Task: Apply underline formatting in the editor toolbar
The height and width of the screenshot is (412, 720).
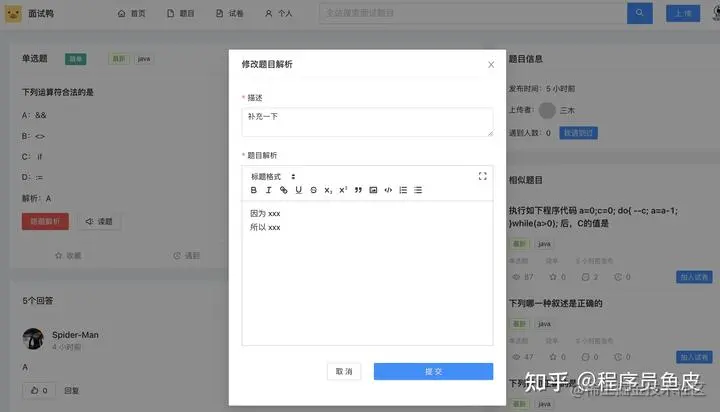Action: coord(298,190)
